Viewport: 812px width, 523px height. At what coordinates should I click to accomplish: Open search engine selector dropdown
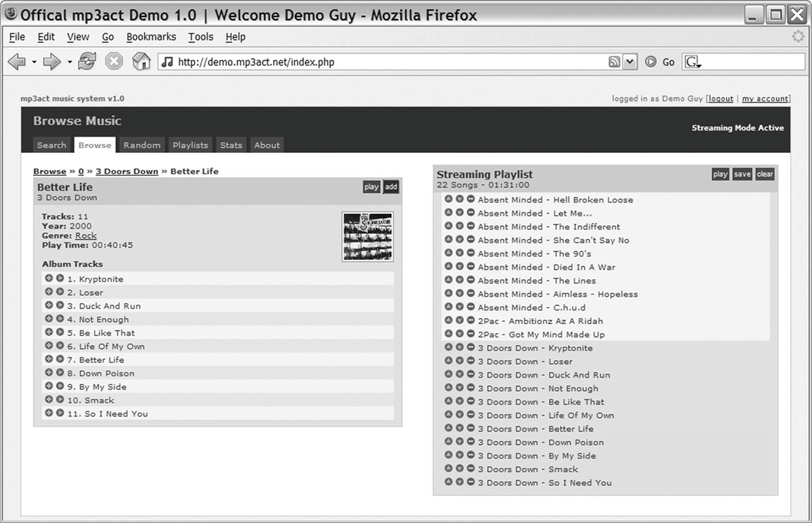(693, 62)
